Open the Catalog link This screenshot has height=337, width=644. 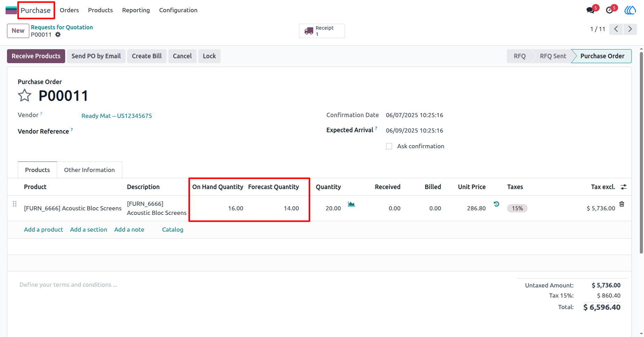pos(172,230)
